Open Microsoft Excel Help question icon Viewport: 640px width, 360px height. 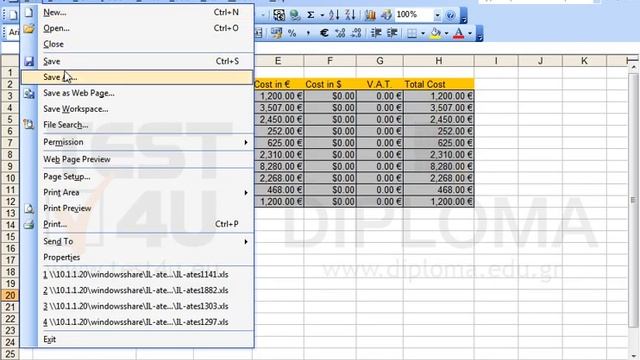[451, 15]
